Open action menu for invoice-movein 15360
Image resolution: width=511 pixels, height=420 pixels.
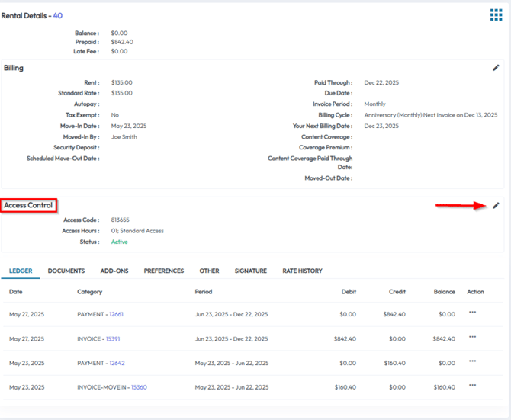click(473, 386)
